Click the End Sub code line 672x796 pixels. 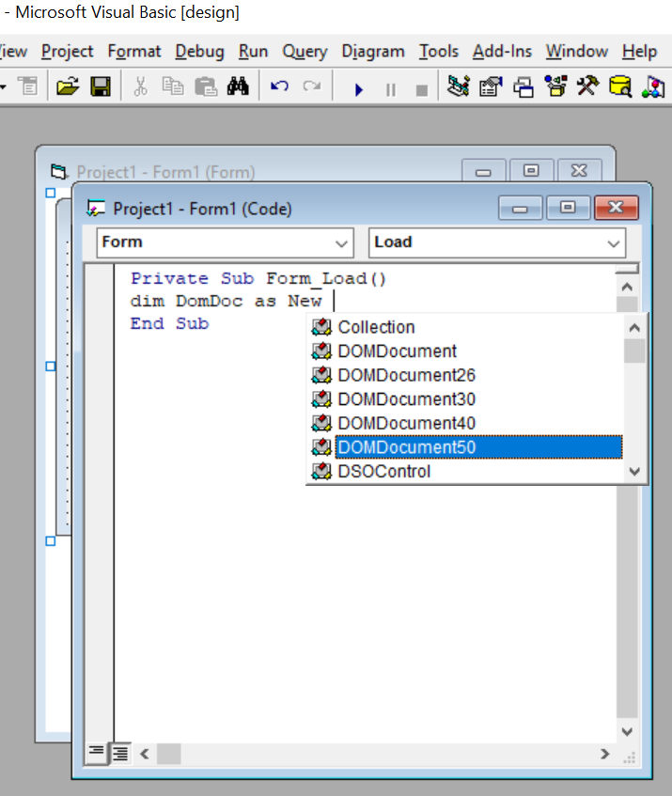coord(169,323)
